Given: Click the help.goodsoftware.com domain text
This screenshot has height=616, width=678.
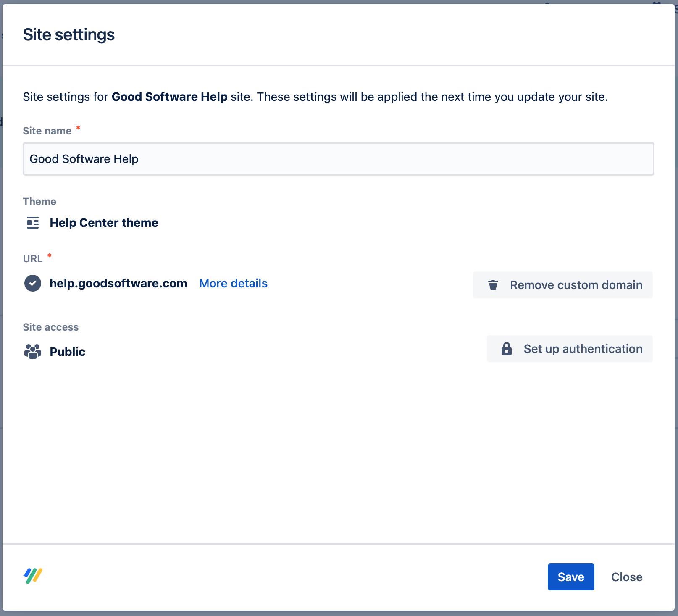Looking at the screenshot, I should tap(118, 283).
